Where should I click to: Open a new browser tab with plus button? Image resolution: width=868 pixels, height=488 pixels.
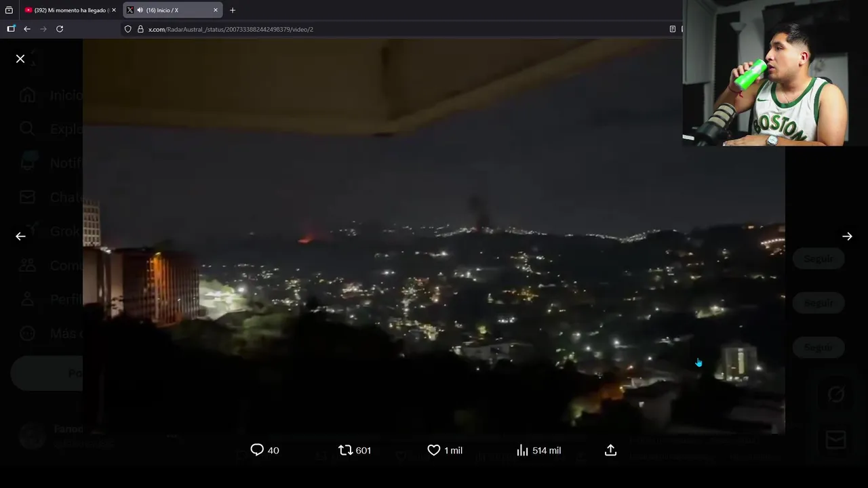click(x=233, y=10)
